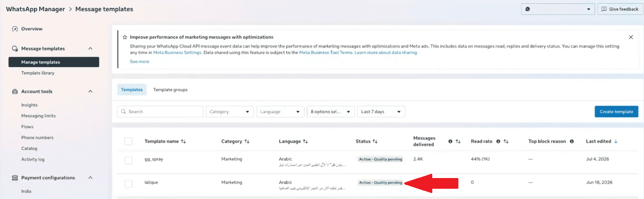Open Insights in sidebar
The width and height of the screenshot is (644, 199).
[x=29, y=105]
